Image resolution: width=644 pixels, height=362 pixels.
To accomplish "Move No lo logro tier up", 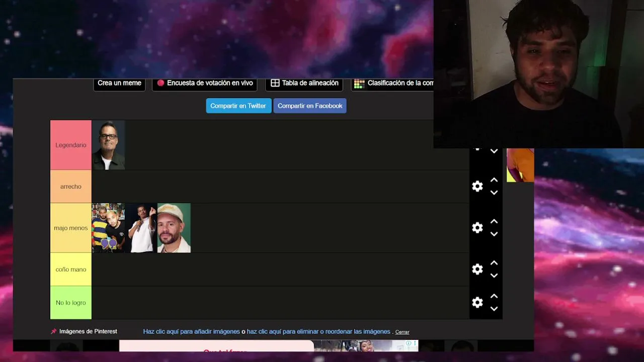I will [x=494, y=296].
